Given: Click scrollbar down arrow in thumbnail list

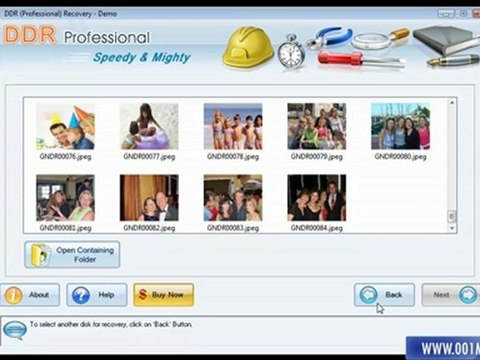Looking at the screenshot, I should [x=452, y=228].
